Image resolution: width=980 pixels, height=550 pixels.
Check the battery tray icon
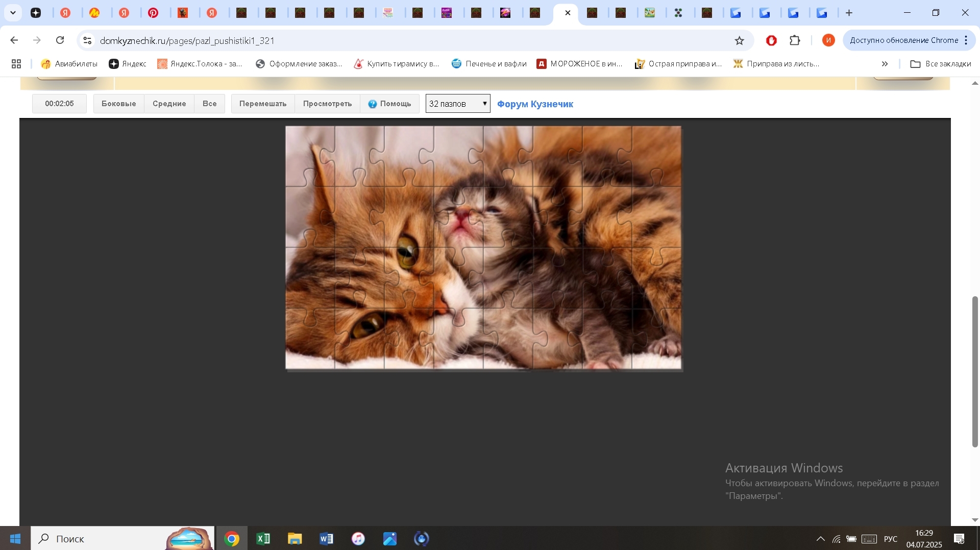[x=851, y=539]
